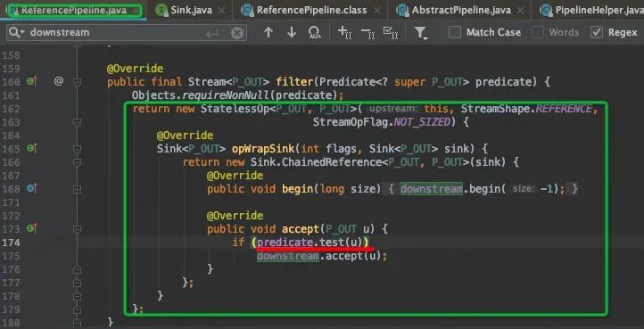Collapse ChainedReference fold on line 166
Image resolution: width=644 pixels, height=329 pixels.
[77, 162]
